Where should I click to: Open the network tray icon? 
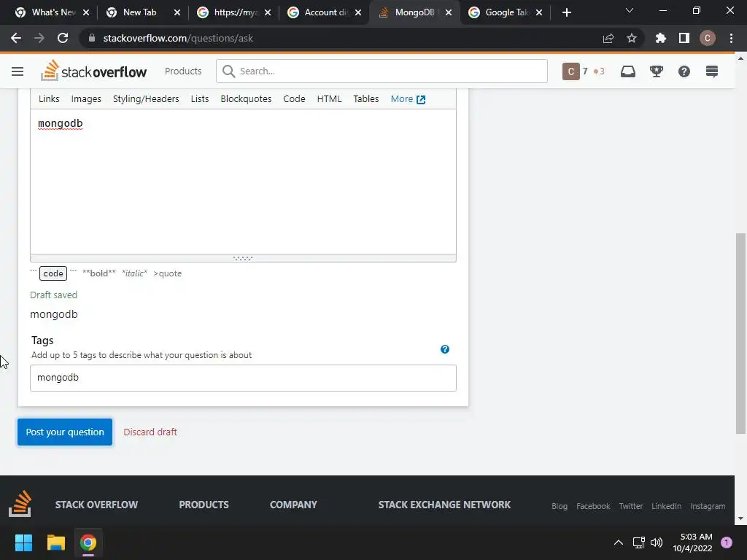638,542
